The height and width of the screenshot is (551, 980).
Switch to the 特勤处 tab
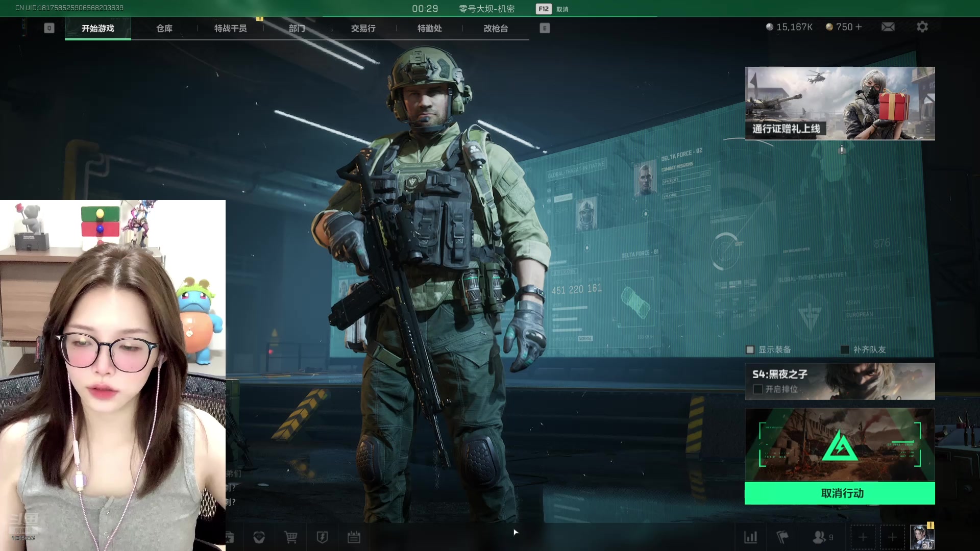(x=430, y=29)
